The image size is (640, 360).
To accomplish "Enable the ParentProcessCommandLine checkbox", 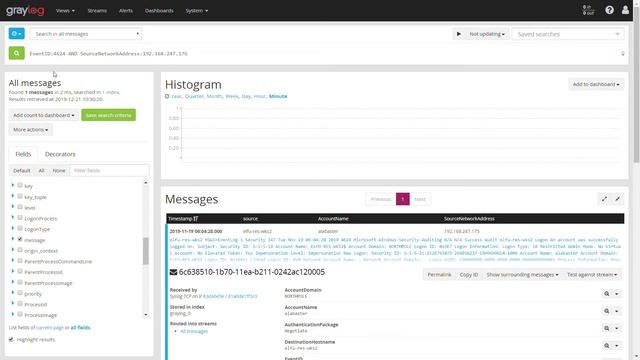I will point(20,261).
